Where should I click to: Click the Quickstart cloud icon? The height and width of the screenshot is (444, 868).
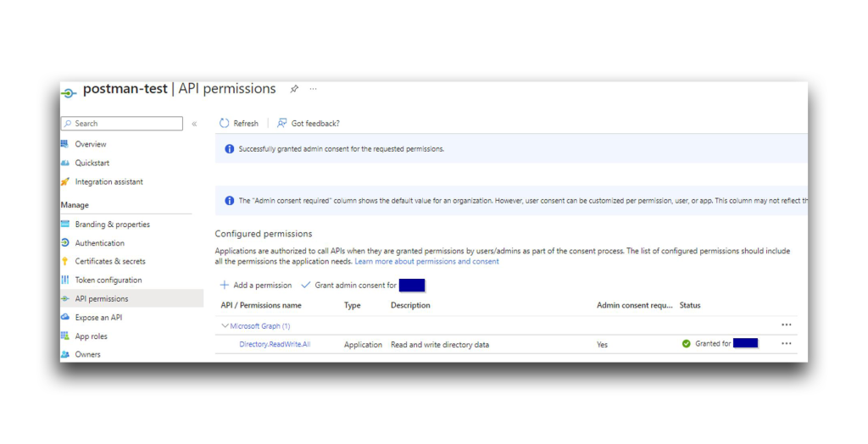[64, 163]
